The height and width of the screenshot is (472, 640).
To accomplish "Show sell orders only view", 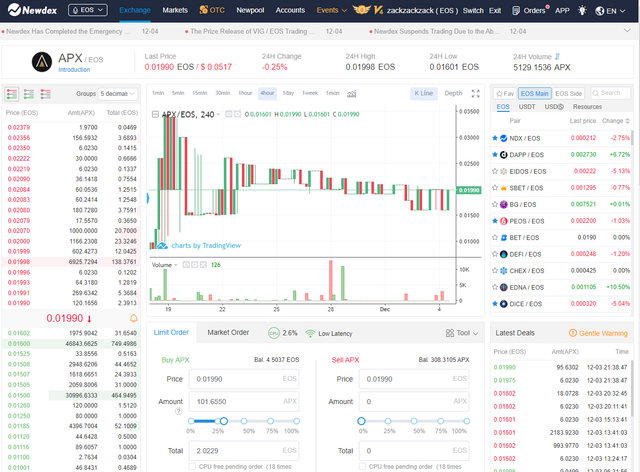I will pyautogui.click(x=46, y=94).
